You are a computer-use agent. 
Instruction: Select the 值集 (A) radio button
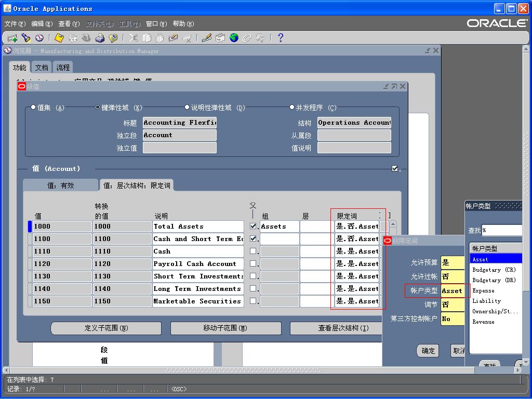click(x=33, y=107)
